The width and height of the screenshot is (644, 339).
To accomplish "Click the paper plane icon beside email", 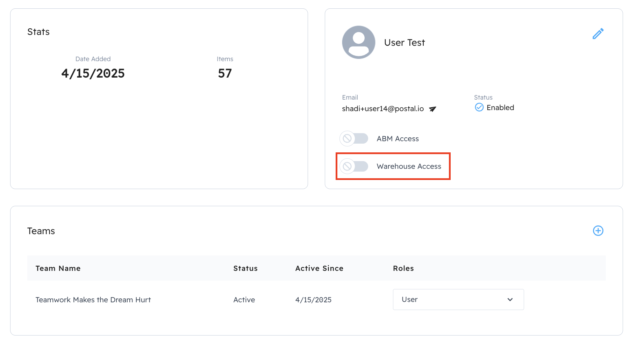I will pos(432,109).
